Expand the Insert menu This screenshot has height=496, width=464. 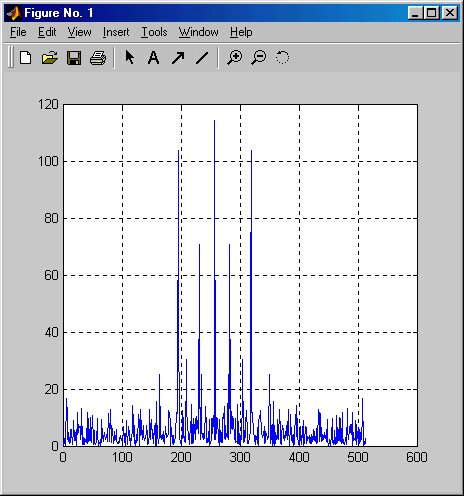116,32
